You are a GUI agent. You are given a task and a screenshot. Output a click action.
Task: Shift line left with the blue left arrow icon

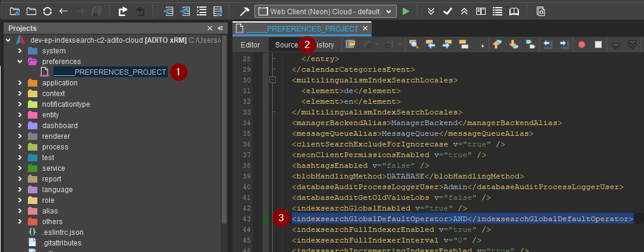pyautogui.click(x=548, y=44)
